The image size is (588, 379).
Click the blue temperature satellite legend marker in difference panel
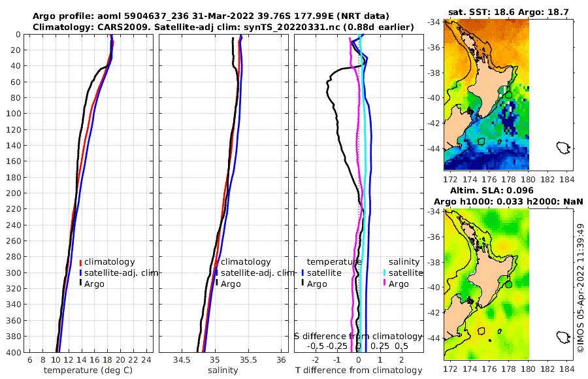click(x=302, y=272)
